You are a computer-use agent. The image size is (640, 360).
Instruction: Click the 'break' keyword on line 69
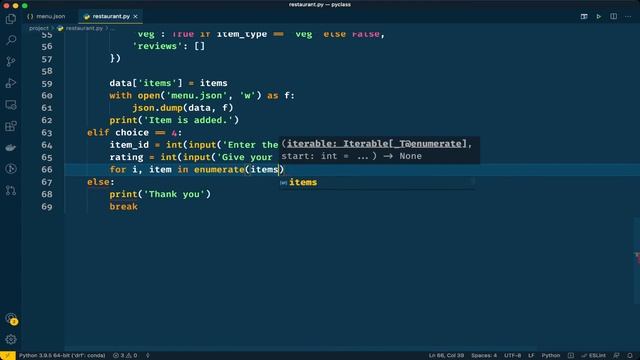click(x=124, y=207)
